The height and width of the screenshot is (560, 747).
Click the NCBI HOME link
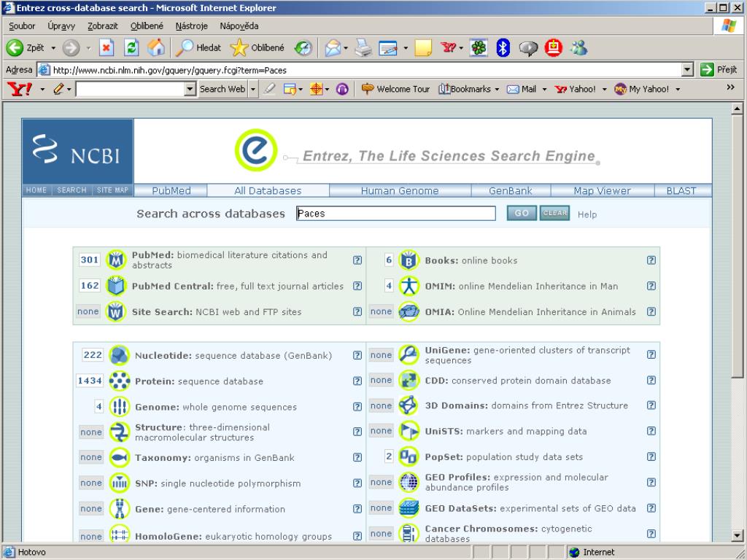pyautogui.click(x=36, y=190)
